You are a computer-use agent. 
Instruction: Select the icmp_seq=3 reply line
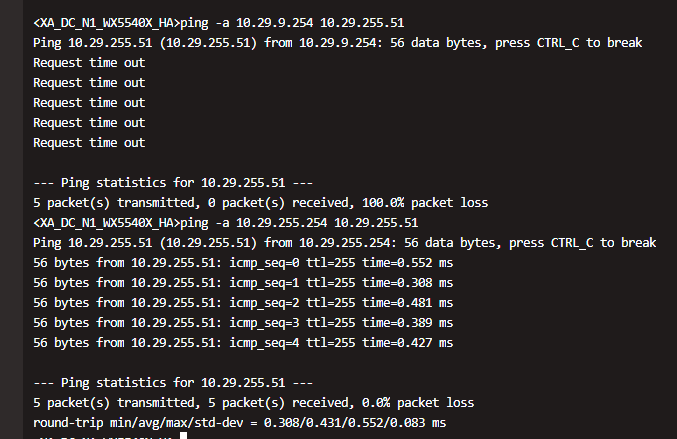[243, 323]
